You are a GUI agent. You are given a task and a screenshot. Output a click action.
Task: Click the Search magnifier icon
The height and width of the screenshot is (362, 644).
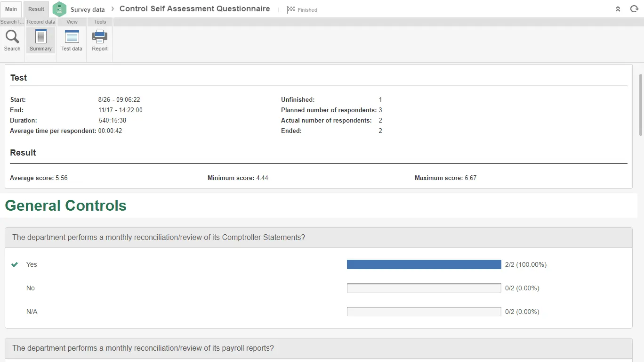(12, 37)
